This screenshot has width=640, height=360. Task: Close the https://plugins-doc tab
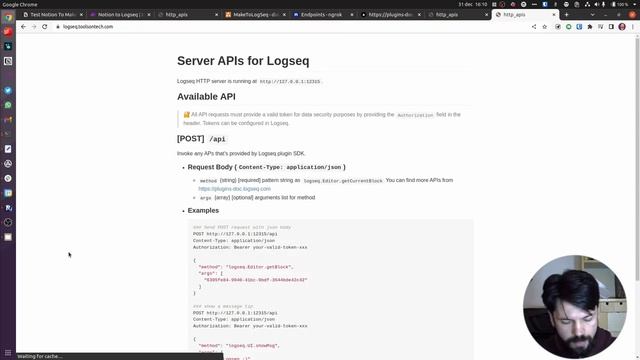tap(419, 14)
